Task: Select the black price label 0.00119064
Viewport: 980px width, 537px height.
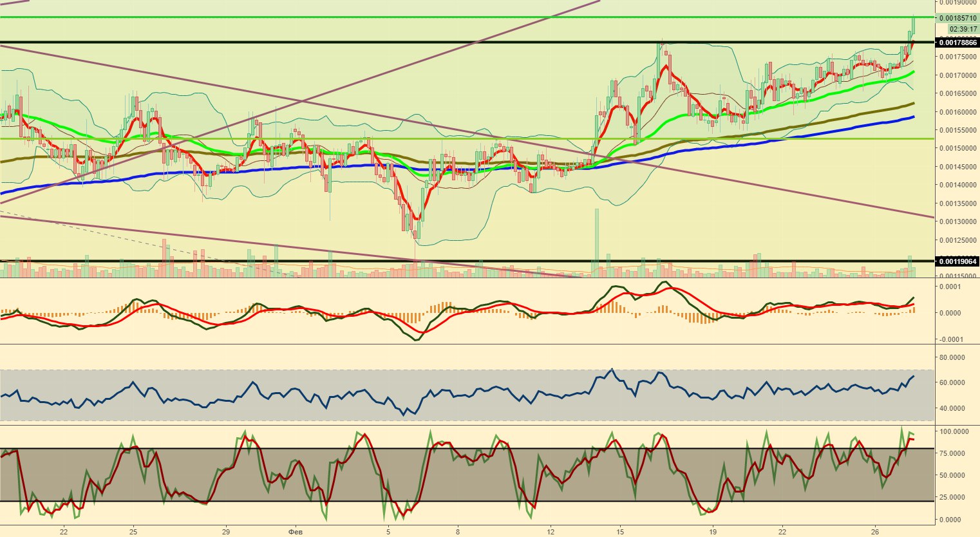Action: click(x=958, y=261)
